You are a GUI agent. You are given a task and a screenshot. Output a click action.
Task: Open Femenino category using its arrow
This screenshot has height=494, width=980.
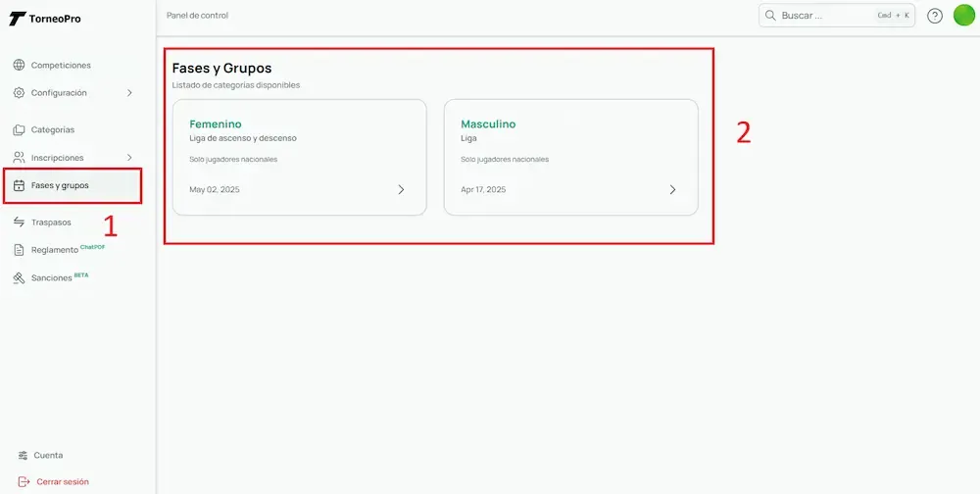point(401,190)
